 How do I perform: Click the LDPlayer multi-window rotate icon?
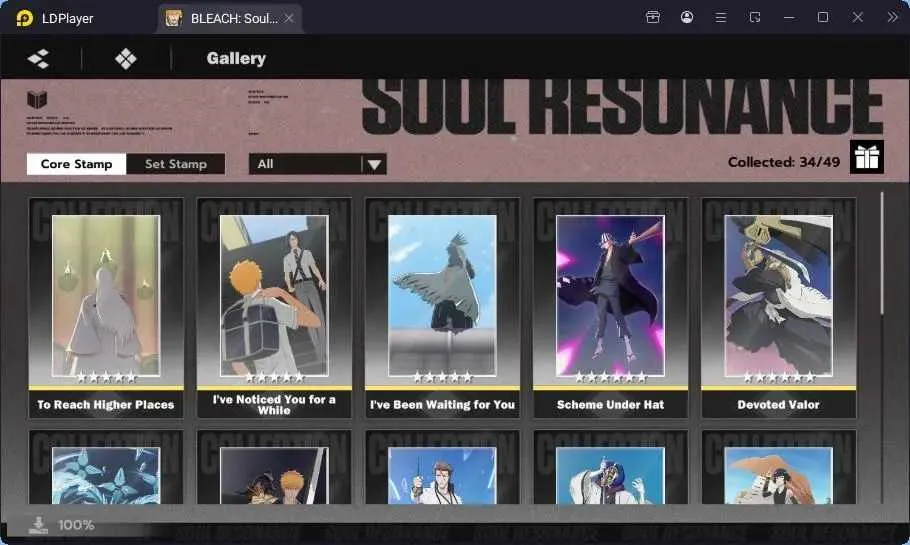coord(754,17)
